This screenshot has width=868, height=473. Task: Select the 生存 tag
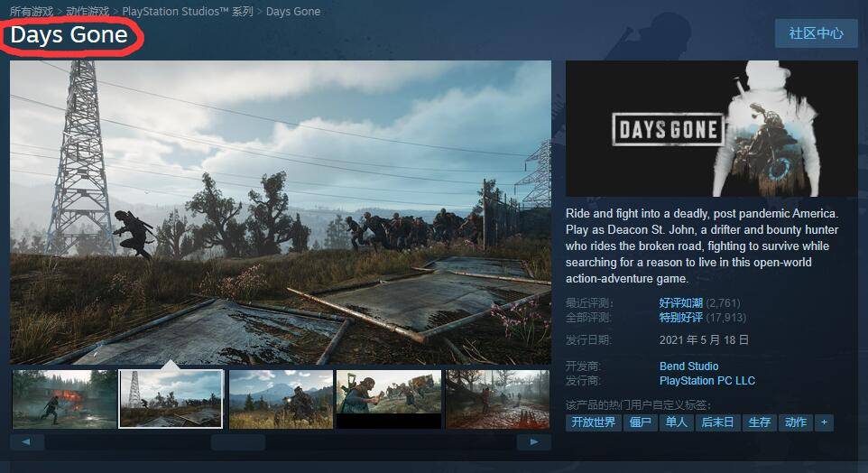[759, 422]
